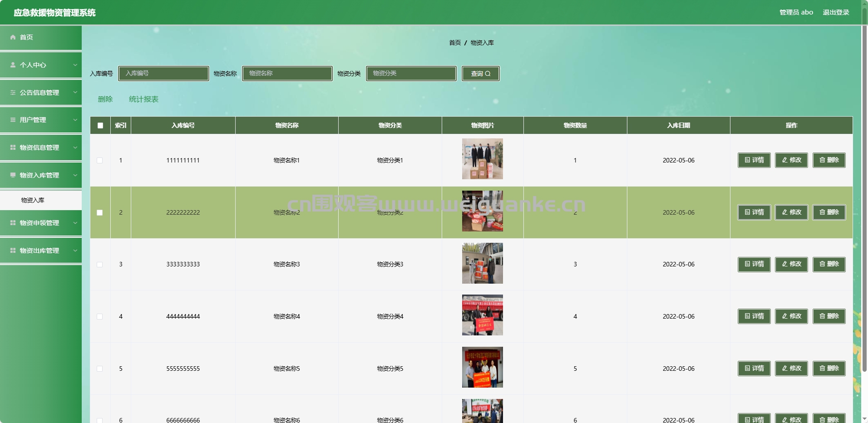Image resolution: width=868 pixels, height=423 pixels.
Task: Click row 删除 for 1111111111
Action: point(829,160)
